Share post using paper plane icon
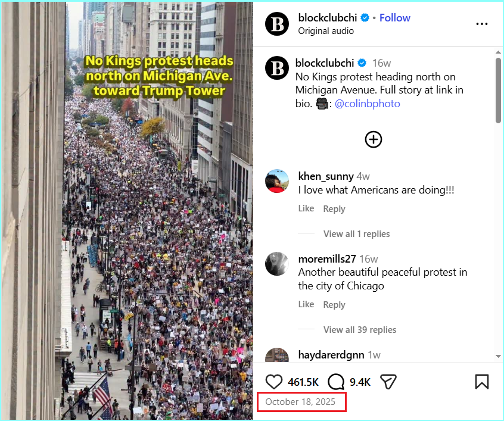 tap(388, 382)
